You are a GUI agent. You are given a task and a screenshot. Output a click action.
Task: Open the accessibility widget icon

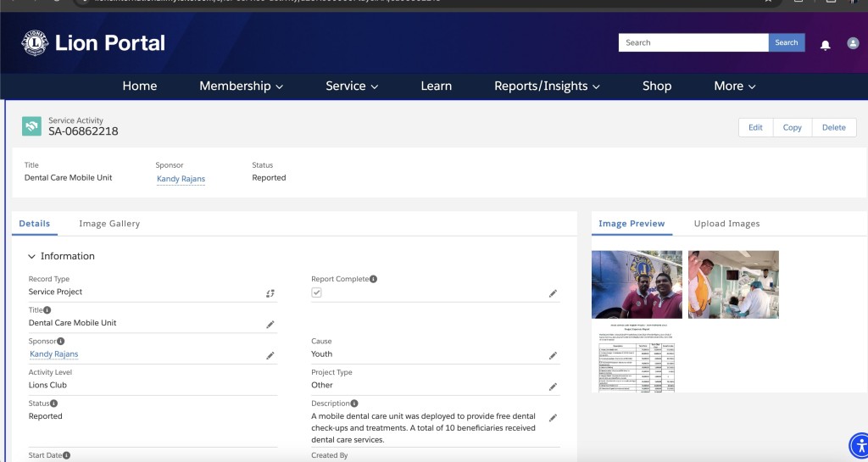pyautogui.click(x=860, y=445)
